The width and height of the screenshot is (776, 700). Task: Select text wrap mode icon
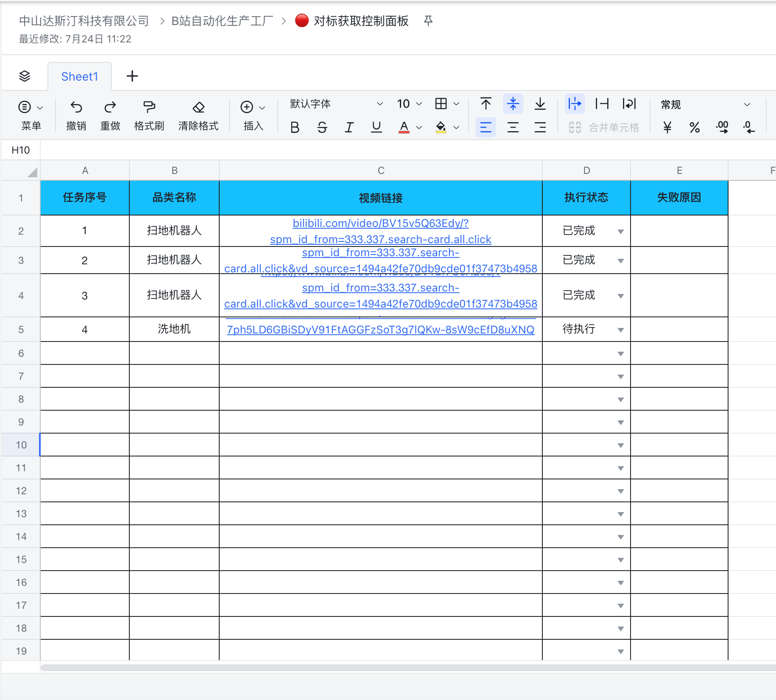tap(629, 104)
